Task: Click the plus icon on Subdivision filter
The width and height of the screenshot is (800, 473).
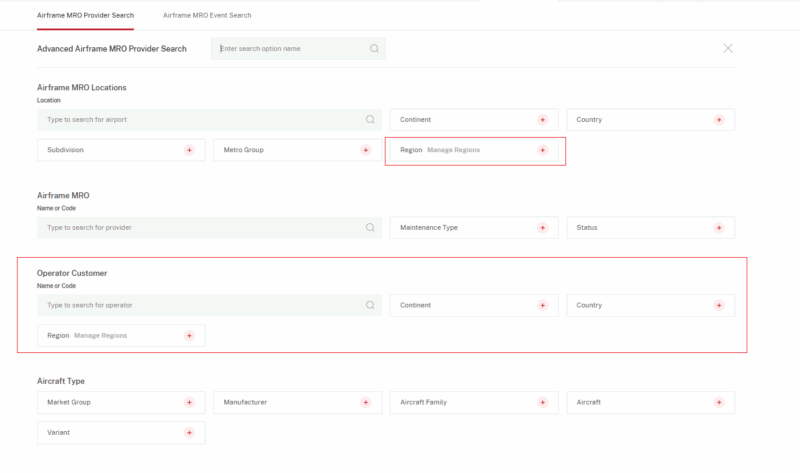Action: 189,150
